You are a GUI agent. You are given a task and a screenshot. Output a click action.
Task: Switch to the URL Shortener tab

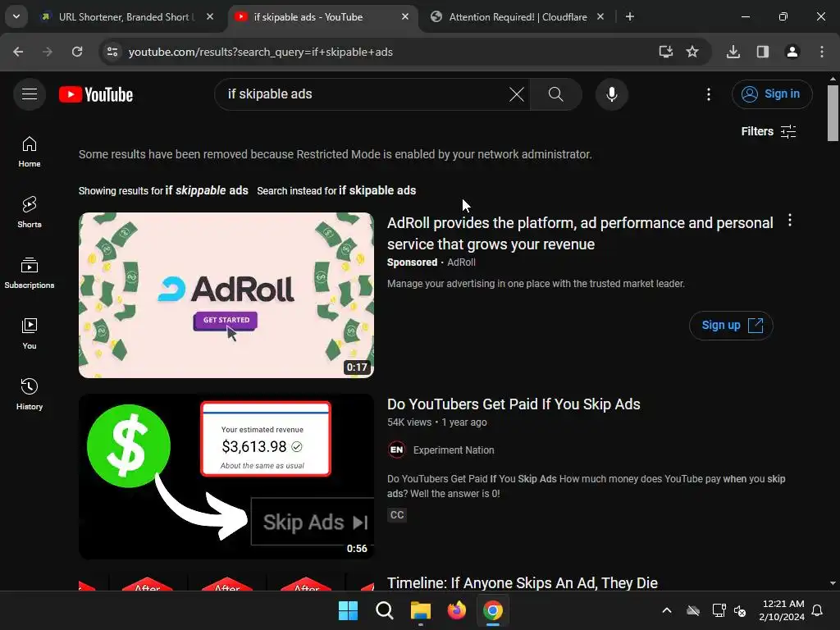(126, 17)
